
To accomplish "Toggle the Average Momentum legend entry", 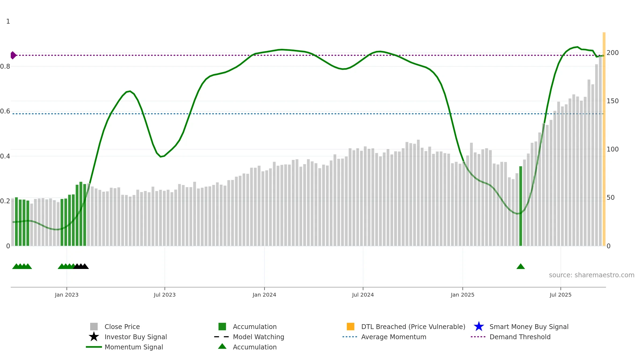I will tap(384, 337).
